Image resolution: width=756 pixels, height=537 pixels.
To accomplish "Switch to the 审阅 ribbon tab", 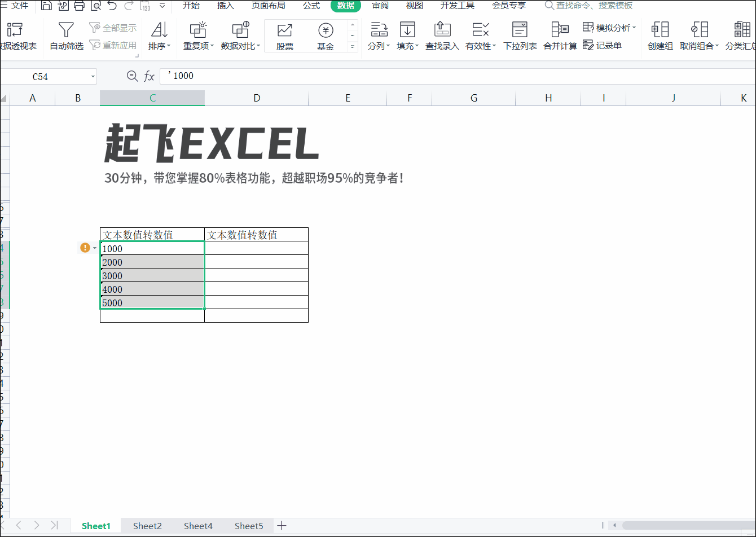I will coord(380,6).
